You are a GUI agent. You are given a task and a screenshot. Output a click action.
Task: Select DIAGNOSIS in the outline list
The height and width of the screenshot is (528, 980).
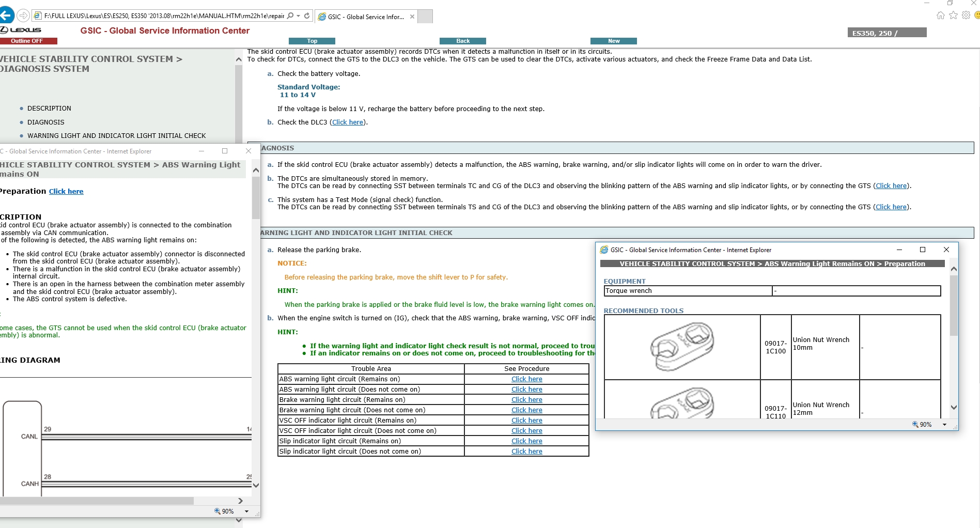pos(46,122)
